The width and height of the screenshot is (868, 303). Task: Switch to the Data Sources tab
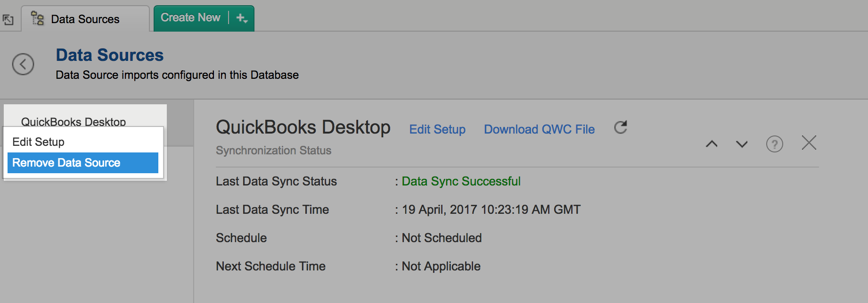[x=85, y=19]
